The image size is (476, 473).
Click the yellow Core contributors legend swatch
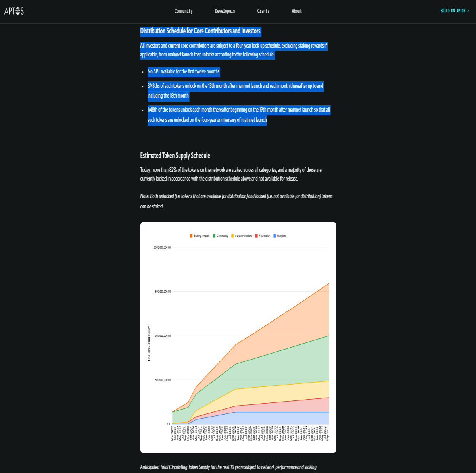tap(232, 236)
